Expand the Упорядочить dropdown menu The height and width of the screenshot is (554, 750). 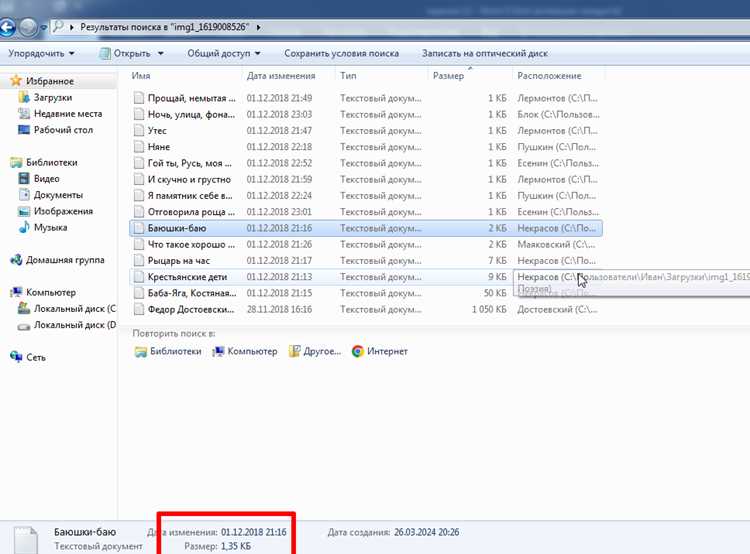(41, 54)
